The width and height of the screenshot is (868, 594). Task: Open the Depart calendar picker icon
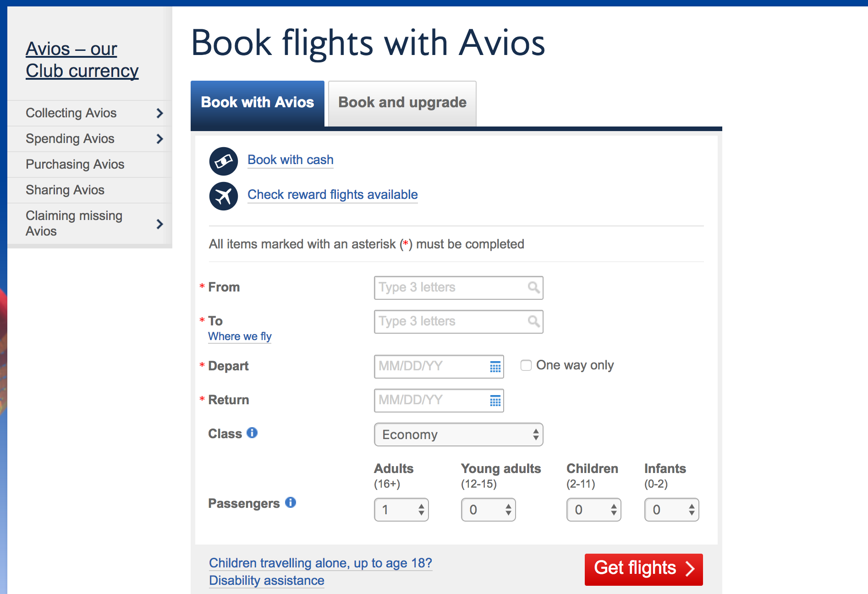[x=495, y=367]
